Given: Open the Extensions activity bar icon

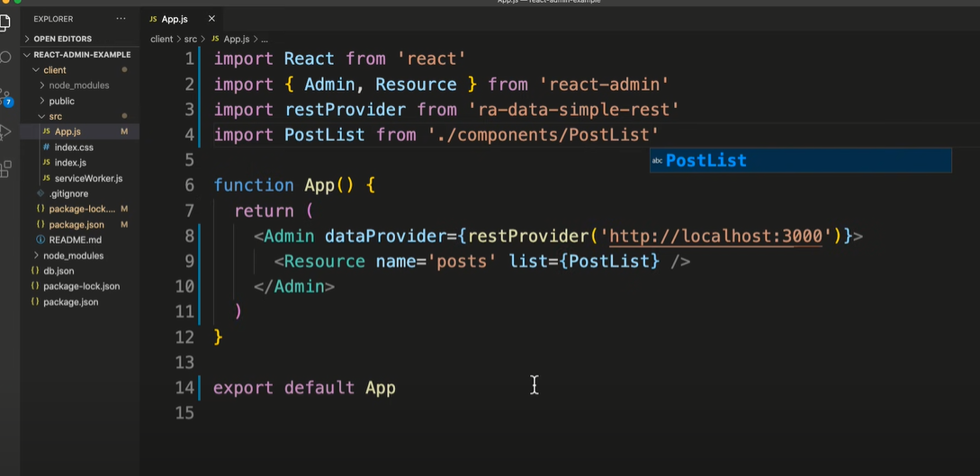Looking at the screenshot, I should 5,168.
